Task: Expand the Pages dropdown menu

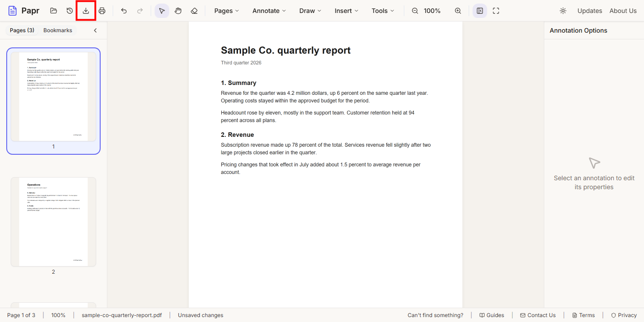Action: pos(227,11)
